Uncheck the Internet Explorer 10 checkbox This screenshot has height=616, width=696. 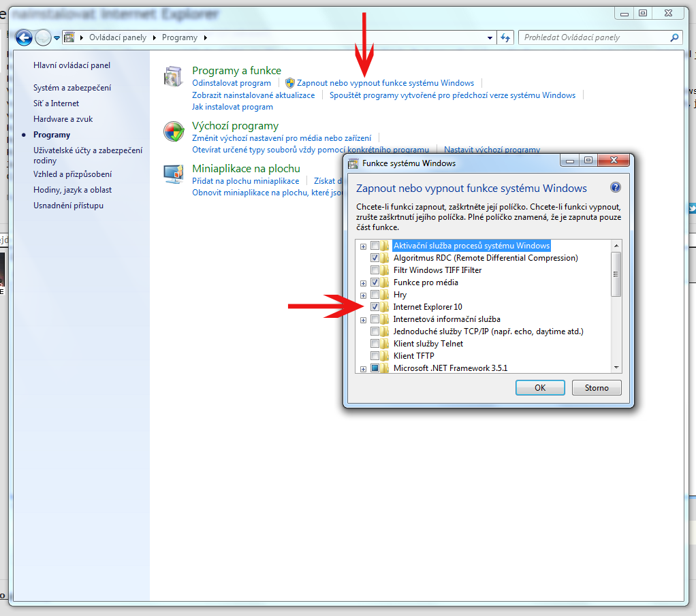(x=375, y=307)
